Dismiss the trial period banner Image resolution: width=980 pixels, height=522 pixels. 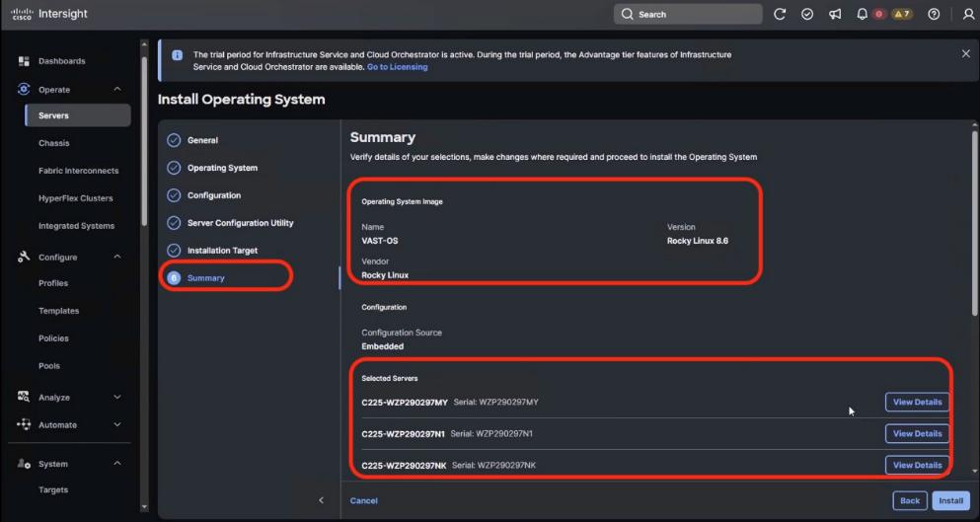(x=965, y=54)
